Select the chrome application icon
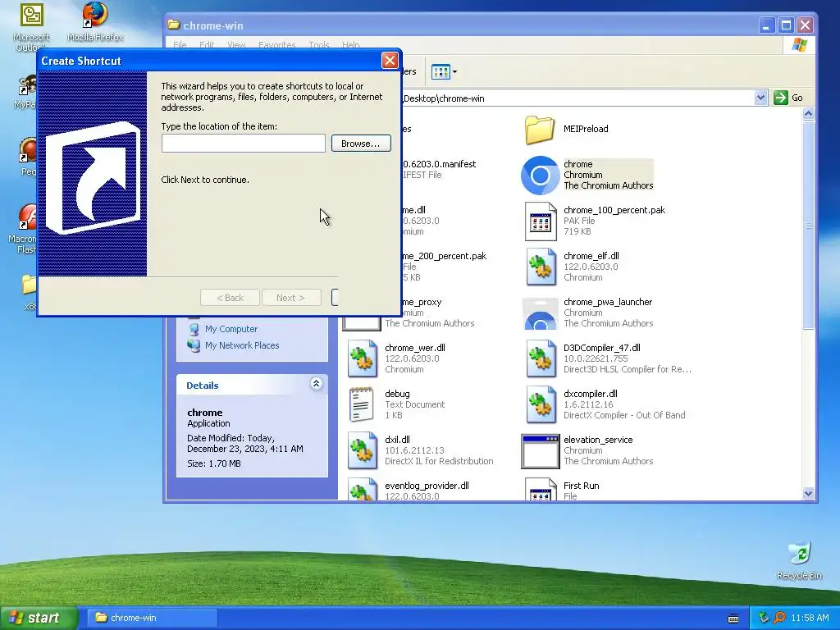 540,176
